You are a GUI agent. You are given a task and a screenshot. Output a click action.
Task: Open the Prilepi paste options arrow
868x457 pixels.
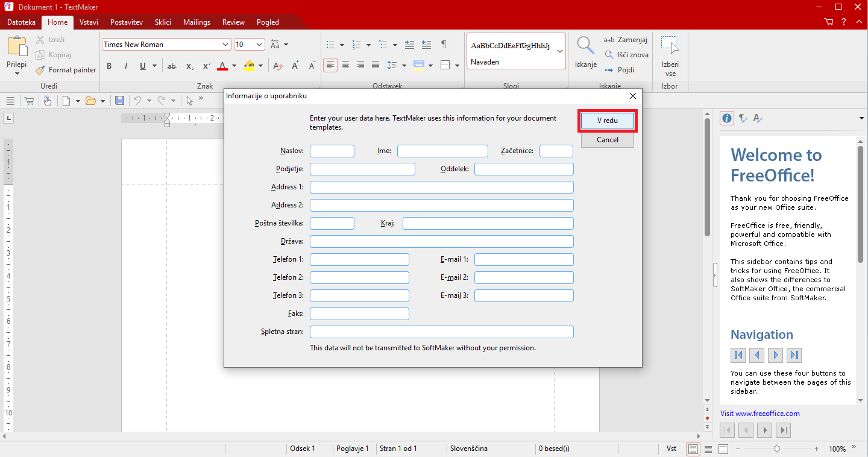(17, 74)
